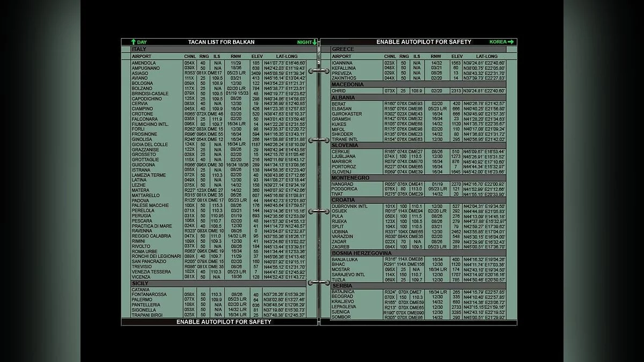Open the ALBANIA section header
The image size is (644, 362).
[343, 98]
